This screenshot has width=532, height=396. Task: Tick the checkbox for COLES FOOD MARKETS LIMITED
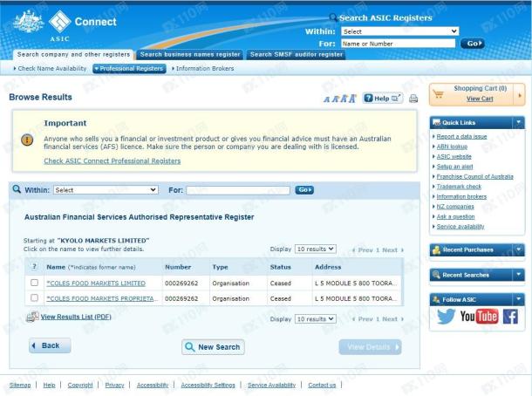[x=34, y=283]
